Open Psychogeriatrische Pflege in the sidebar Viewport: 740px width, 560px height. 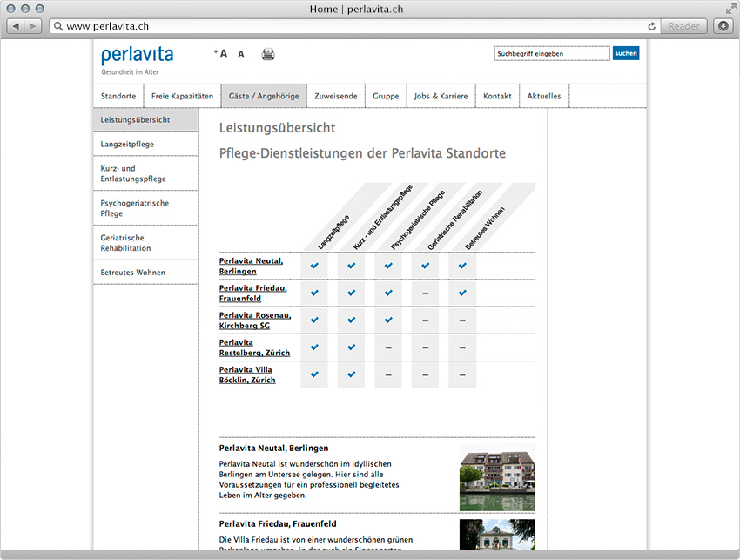coord(146,208)
